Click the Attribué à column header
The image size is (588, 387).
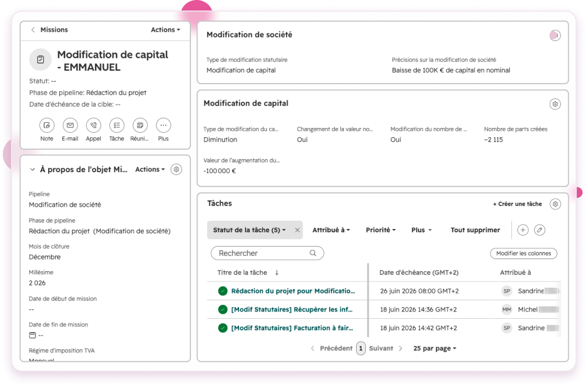point(515,272)
